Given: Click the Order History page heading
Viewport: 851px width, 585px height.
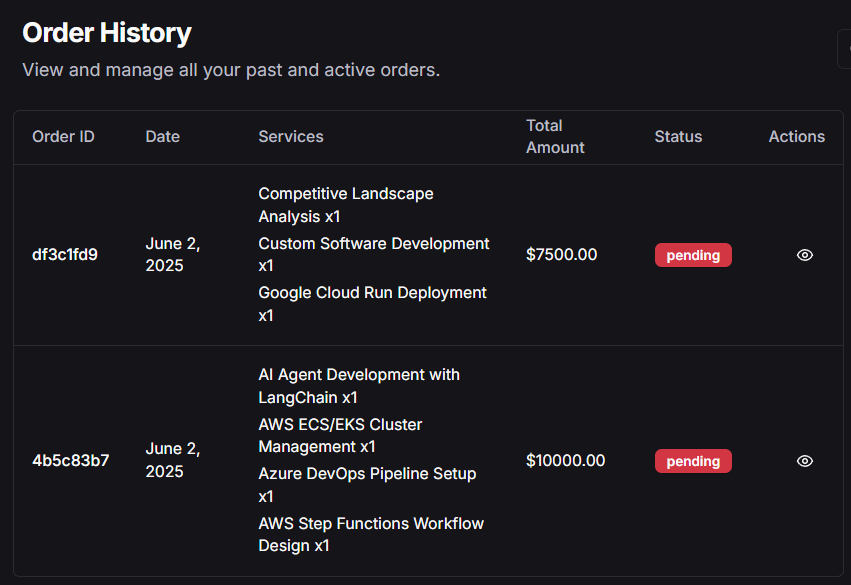Looking at the screenshot, I should pos(107,33).
